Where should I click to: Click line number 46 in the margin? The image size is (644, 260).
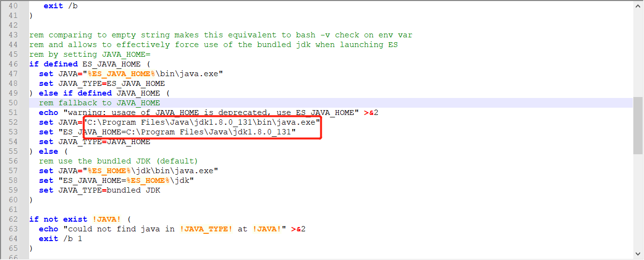click(13, 64)
